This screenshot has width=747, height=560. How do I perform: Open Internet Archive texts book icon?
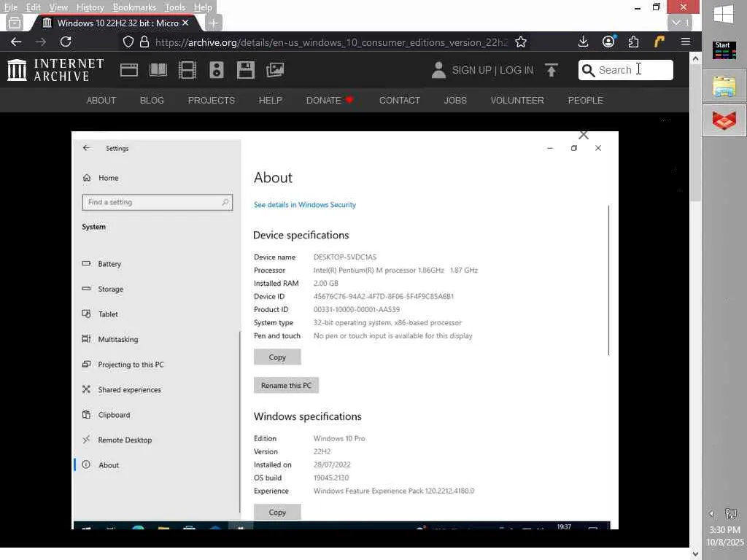click(158, 70)
